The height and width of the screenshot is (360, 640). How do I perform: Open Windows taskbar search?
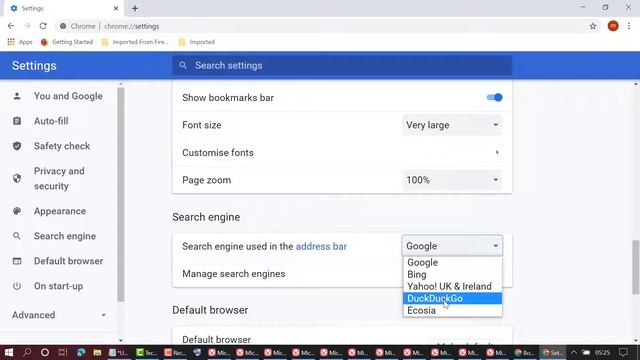(27, 352)
